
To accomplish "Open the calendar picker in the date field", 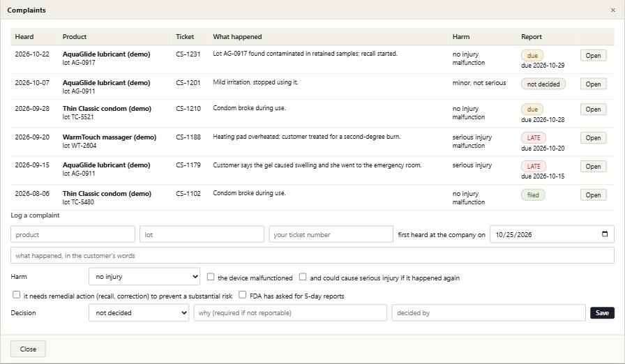I will point(605,234).
